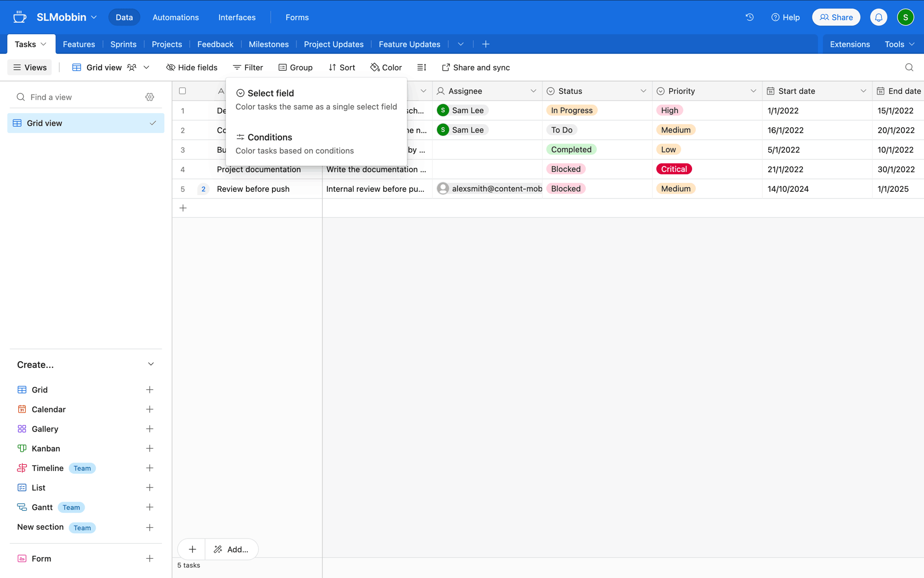Open the Filter button
Screen dimensions: 924x578
[248, 67]
